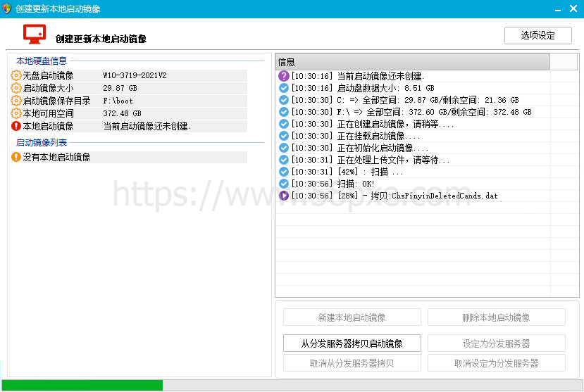Click gear icon beside 无盘启动镜像
This screenshot has width=584, height=392.
[16, 75]
